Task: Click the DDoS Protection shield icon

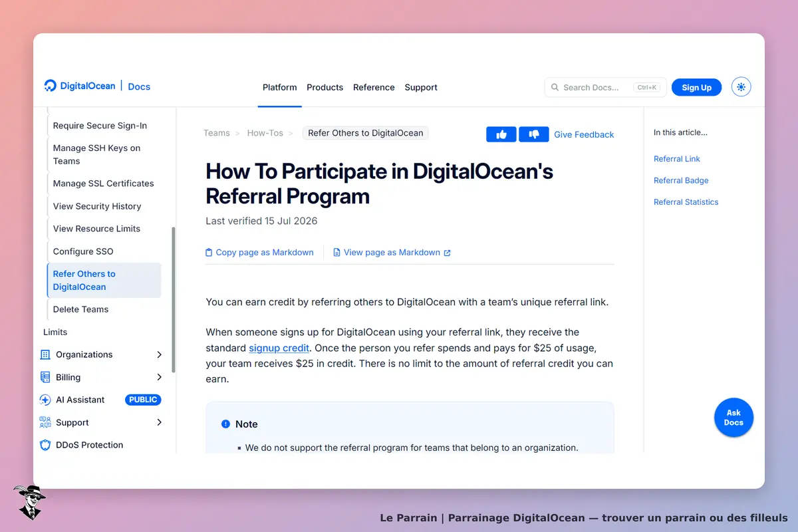Action: [45, 445]
